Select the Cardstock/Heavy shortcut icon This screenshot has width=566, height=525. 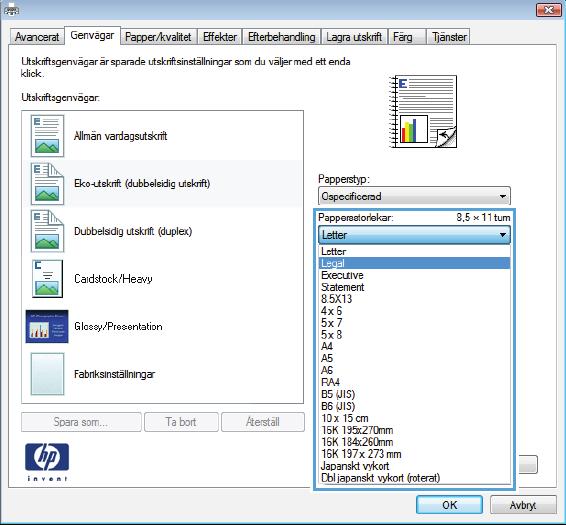pos(47,278)
